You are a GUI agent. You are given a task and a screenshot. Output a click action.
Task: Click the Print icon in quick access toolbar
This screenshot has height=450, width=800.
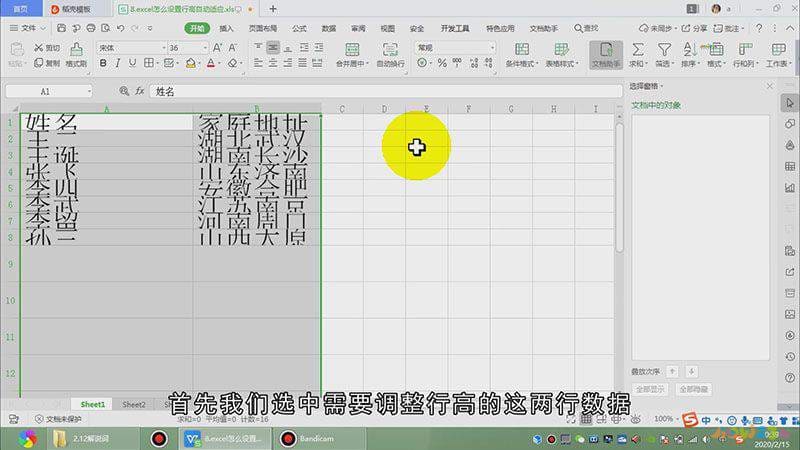(91, 28)
